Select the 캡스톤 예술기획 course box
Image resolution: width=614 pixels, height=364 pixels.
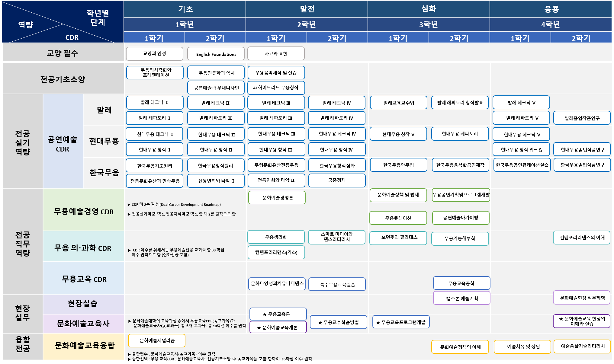(x=461, y=298)
